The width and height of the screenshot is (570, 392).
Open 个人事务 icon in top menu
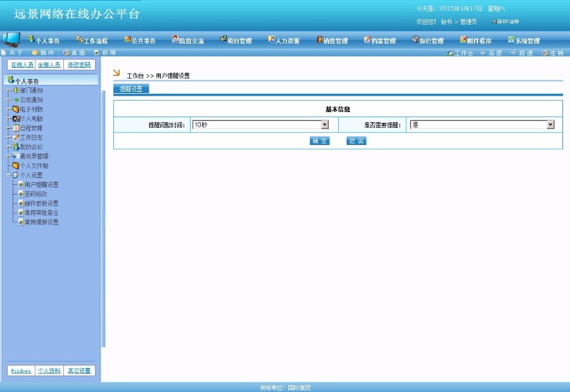tap(31, 39)
